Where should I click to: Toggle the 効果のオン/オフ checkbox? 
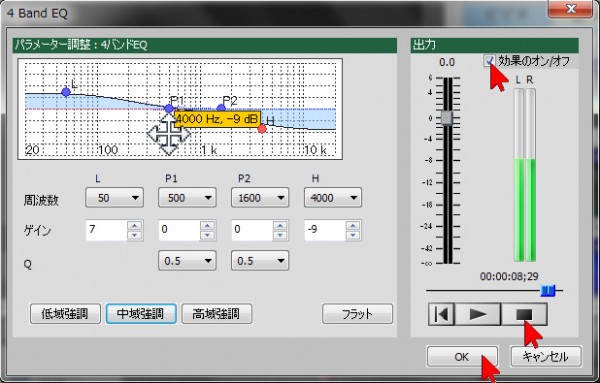pyautogui.click(x=489, y=61)
